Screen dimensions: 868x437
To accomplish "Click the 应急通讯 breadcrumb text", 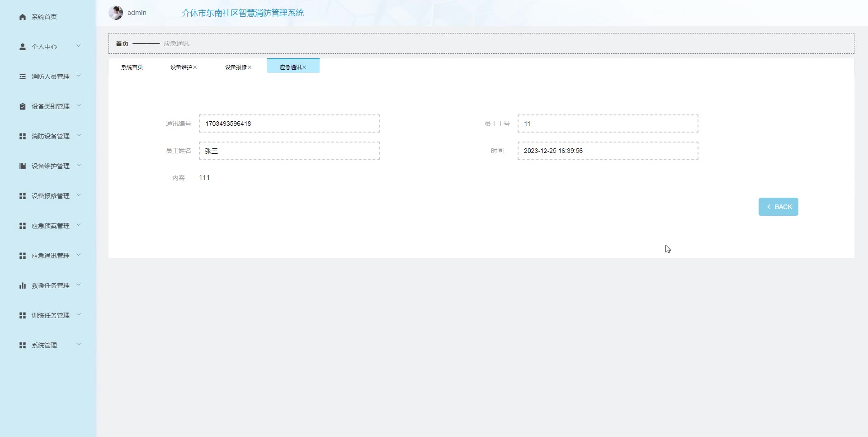I will [x=176, y=43].
